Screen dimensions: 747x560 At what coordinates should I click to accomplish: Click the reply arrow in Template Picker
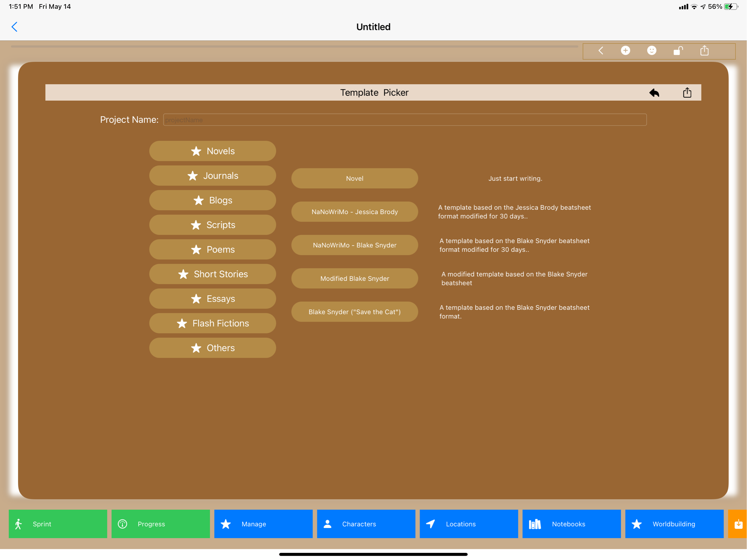(654, 92)
